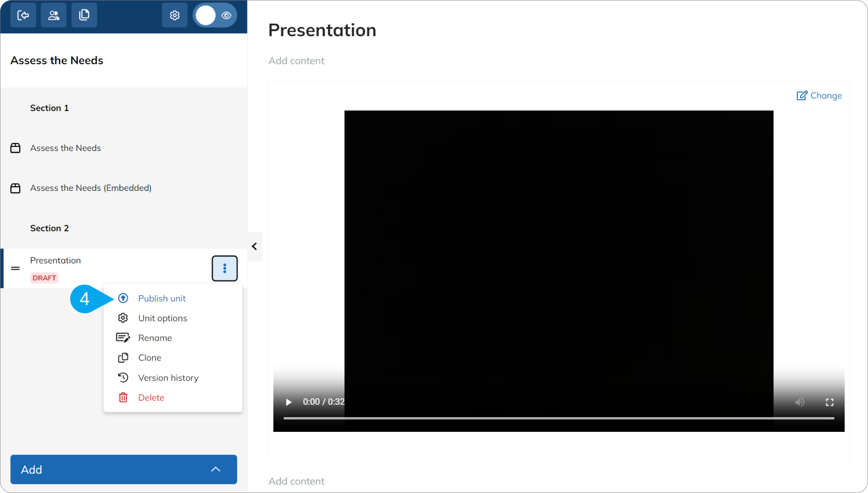This screenshot has width=868, height=493.
Task: Click the files copy icon in header
Action: tap(84, 15)
